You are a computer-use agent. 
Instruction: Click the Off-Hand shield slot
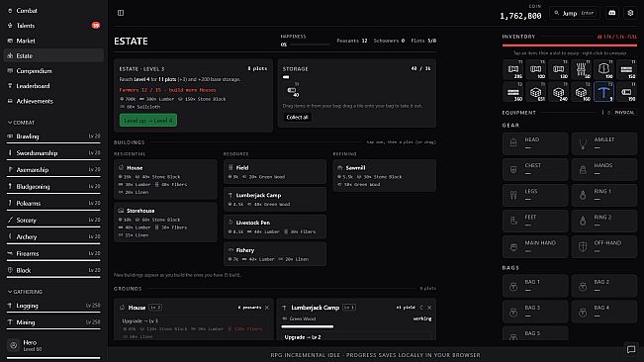(604, 246)
